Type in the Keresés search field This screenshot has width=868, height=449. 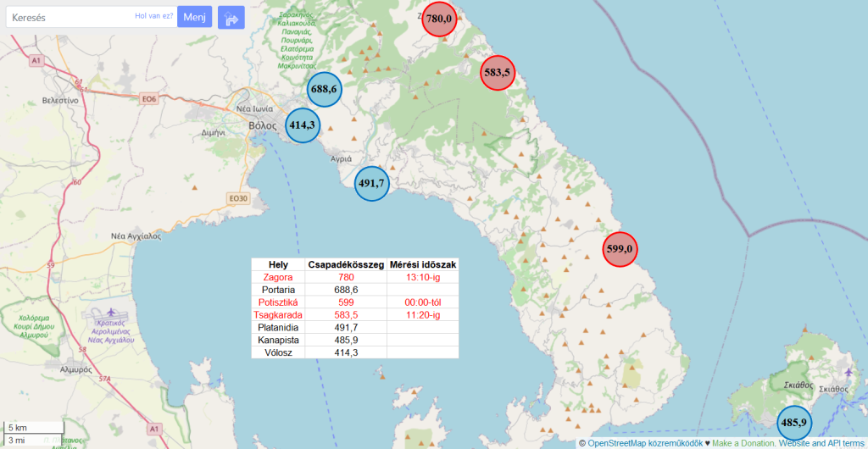pos(68,17)
